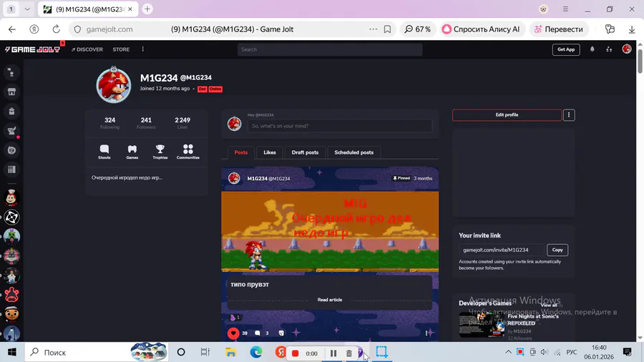Go back with the browser back arrow
Viewport: 644px width, 362px height.
(x=12, y=29)
